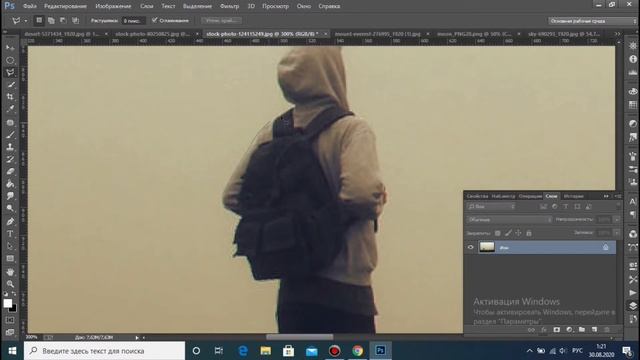640x360 pixels.
Task: Open the layer blend mode dropdown
Action: (x=509, y=220)
